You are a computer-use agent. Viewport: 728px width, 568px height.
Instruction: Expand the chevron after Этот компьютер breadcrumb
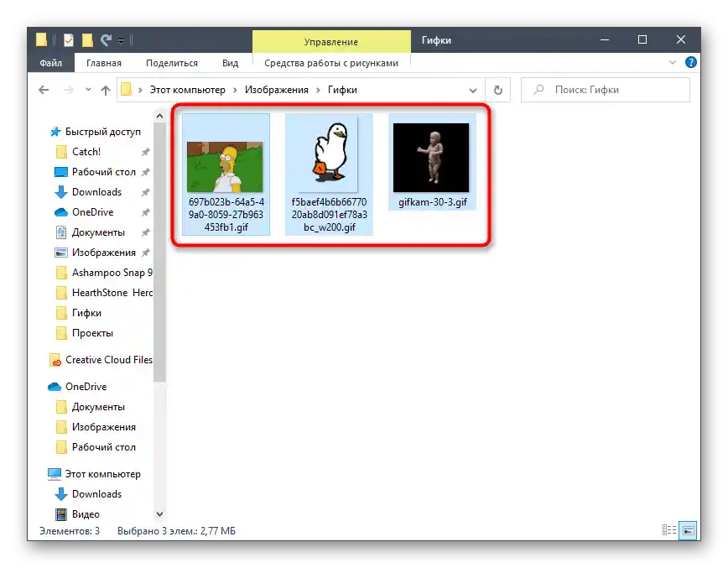235,90
